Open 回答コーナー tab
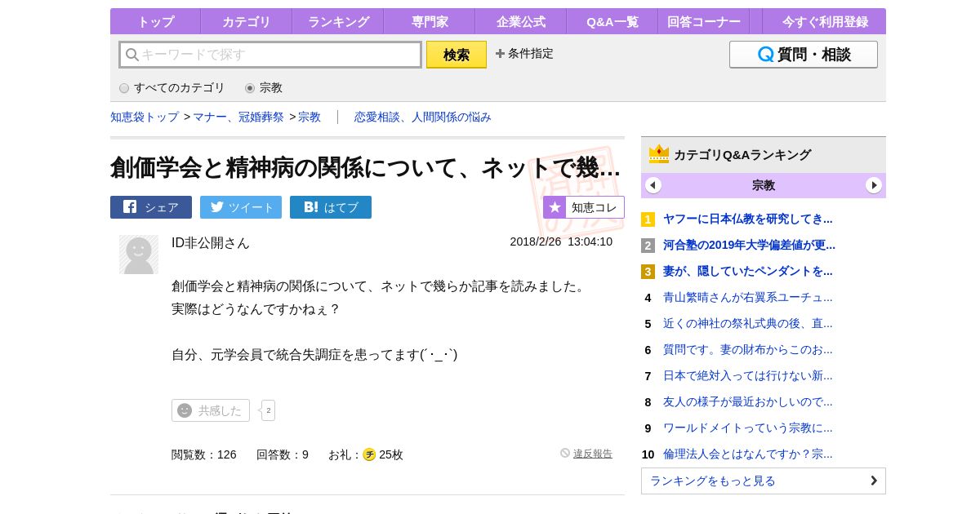 click(x=704, y=22)
